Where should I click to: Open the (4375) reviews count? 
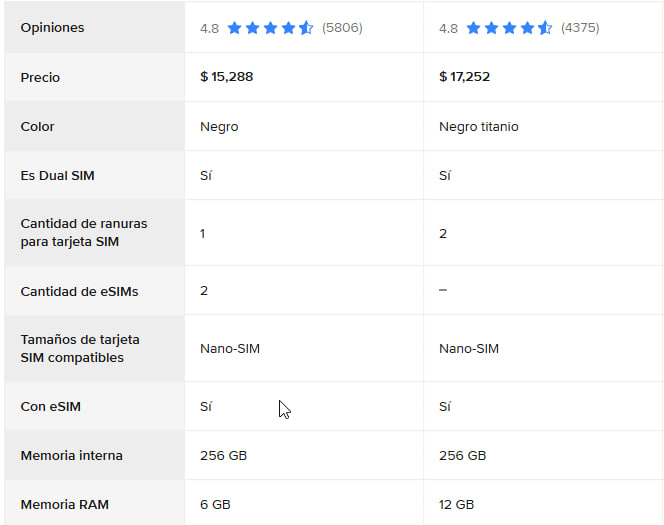[x=580, y=28]
